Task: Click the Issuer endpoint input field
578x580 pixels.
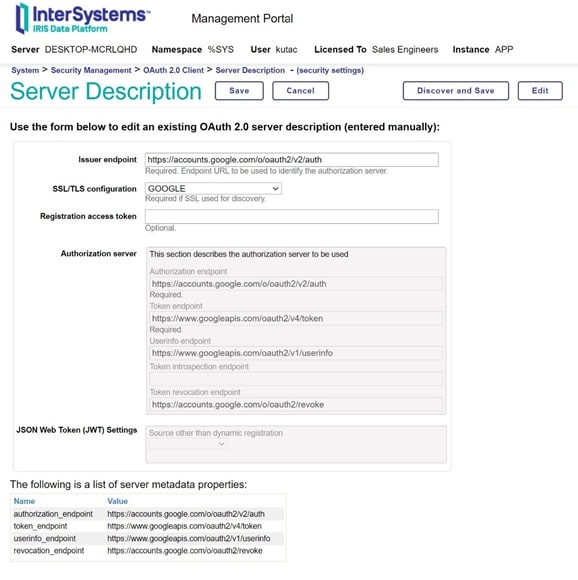Action: [x=291, y=160]
